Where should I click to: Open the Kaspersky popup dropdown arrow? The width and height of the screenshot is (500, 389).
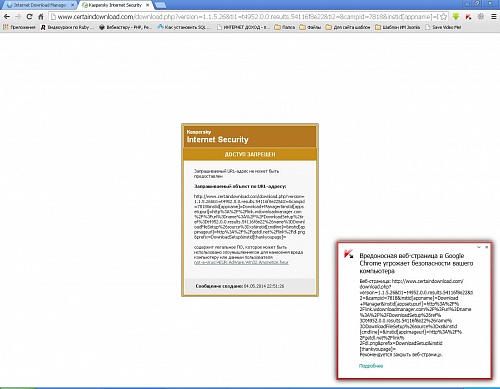(479, 247)
